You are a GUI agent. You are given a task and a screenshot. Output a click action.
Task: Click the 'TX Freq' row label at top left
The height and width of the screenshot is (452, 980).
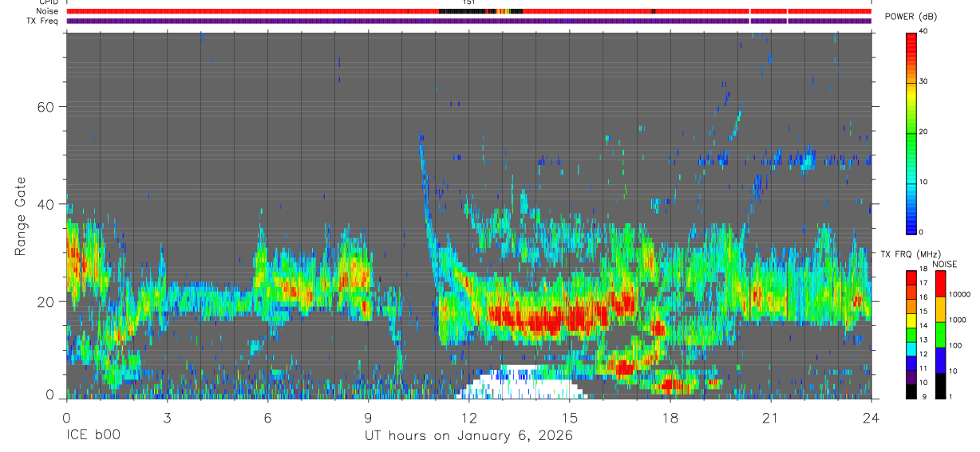click(44, 21)
